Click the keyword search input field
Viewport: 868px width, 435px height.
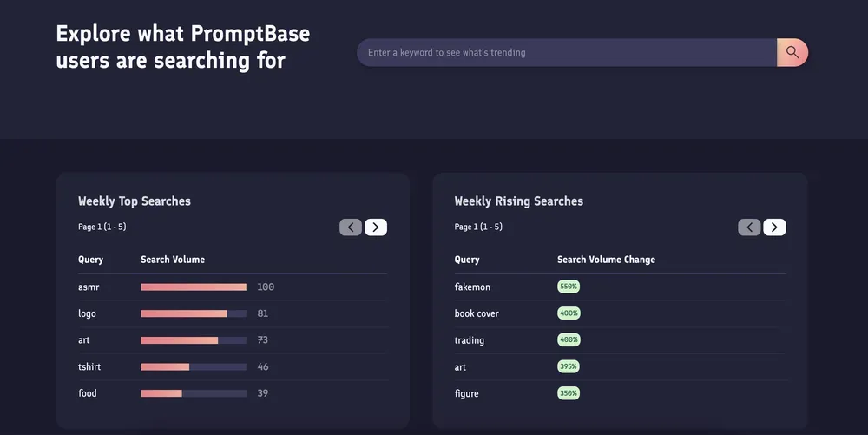pos(566,52)
